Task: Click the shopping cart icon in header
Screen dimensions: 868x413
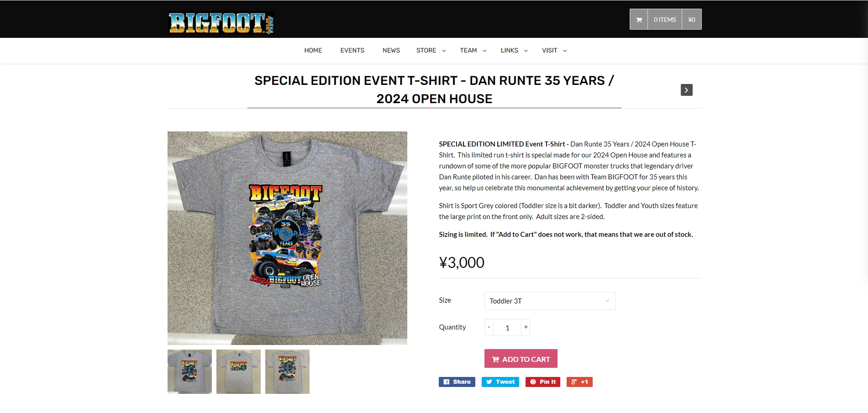Action: click(x=639, y=20)
